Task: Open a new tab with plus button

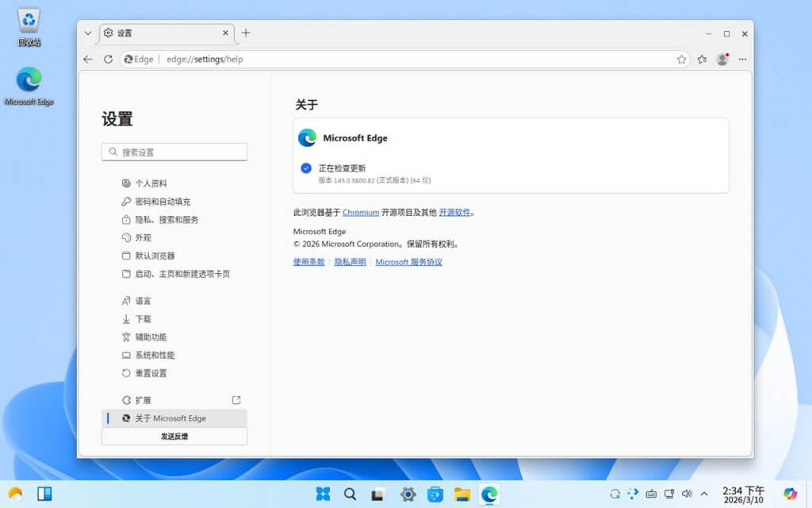Action: point(246,33)
